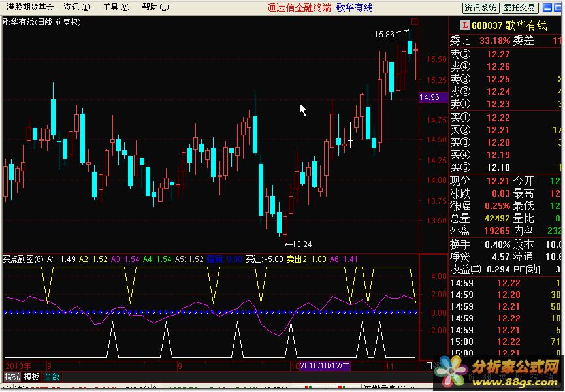Open the 港股期货基金 menu
Image resolution: width=565 pixels, height=392 pixels.
click(30, 7)
